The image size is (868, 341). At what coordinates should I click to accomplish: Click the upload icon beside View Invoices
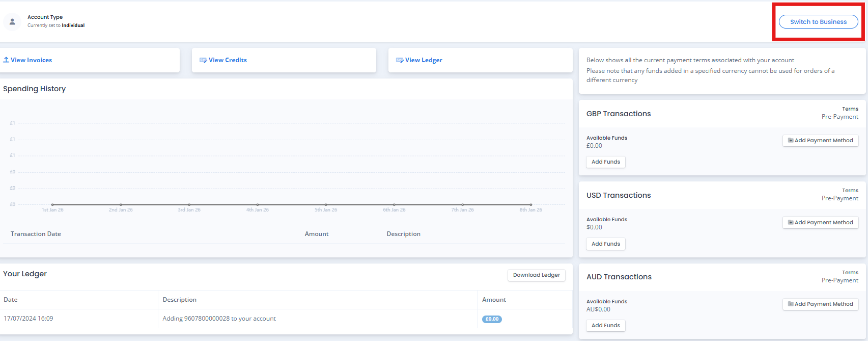tap(6, 60)
